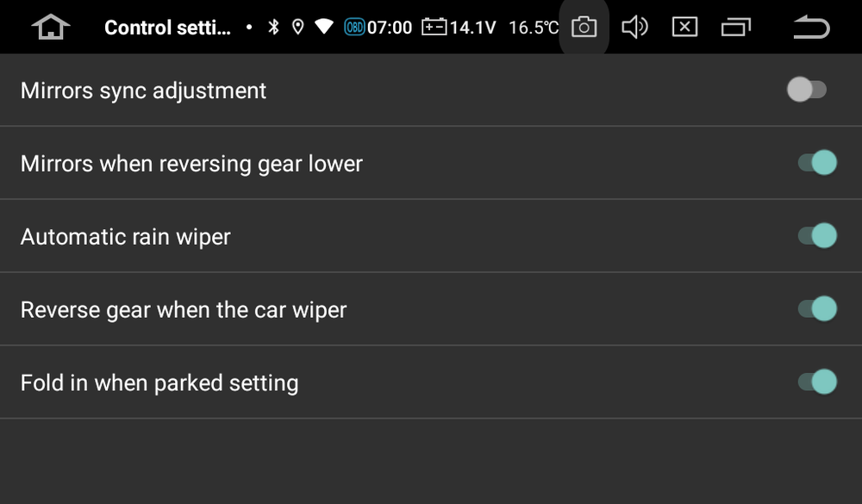The width and height of the screenshot is (862, 504).
Task: Tap the X app-exit icon
Action: tap(684, 27)
